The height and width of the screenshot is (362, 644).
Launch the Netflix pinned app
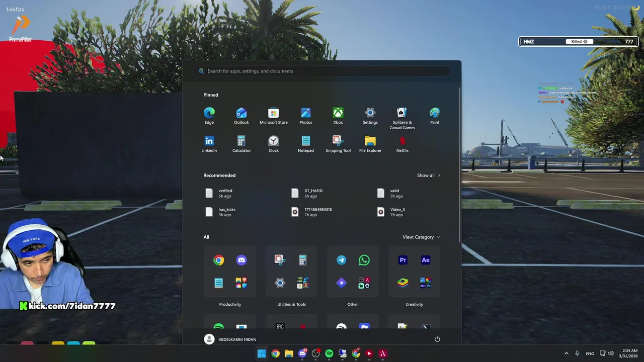click(x=402, y=144)
